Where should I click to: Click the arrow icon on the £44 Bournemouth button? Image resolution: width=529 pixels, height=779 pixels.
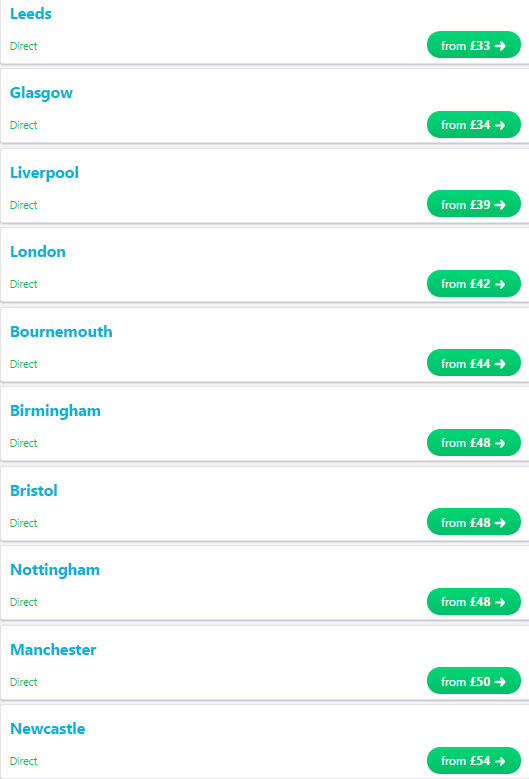pyautogui.click(x=500, y=364)
